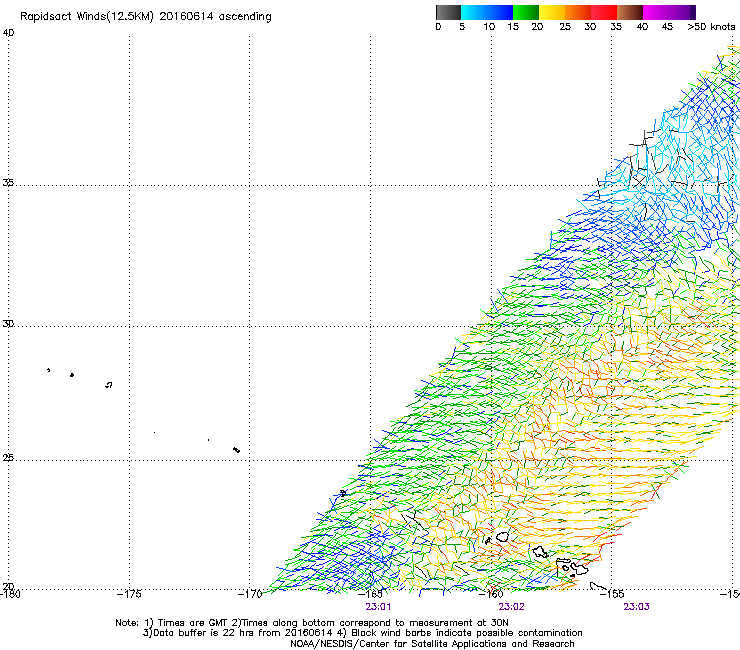Click the cyan-to-blue 5-15 knots legend segment
Screen dimensions: 740x650
[x=487, y=12]
